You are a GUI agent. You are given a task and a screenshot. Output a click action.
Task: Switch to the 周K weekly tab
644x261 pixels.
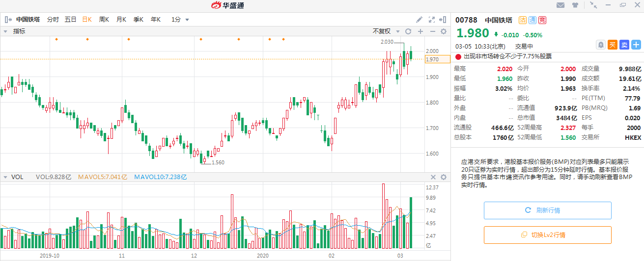(104, 20)
